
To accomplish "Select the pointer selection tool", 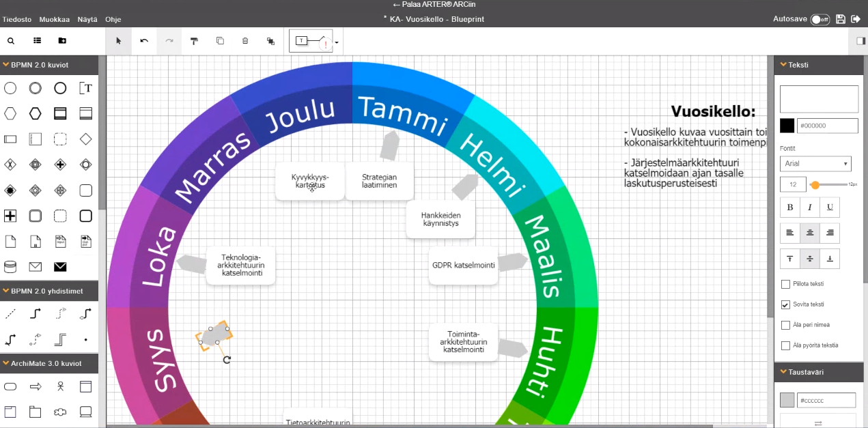I will coord(118,41).
